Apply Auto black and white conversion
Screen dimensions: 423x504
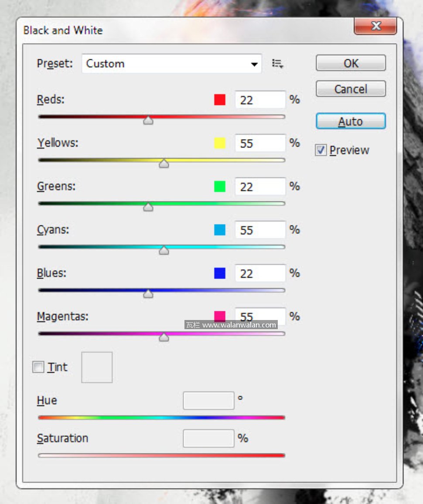[x=351, y=121]
